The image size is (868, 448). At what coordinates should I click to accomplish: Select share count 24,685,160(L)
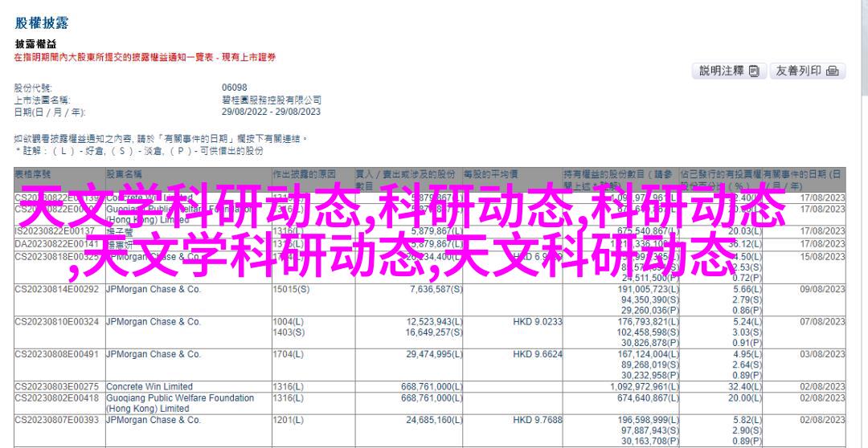[x=434, y=421]
